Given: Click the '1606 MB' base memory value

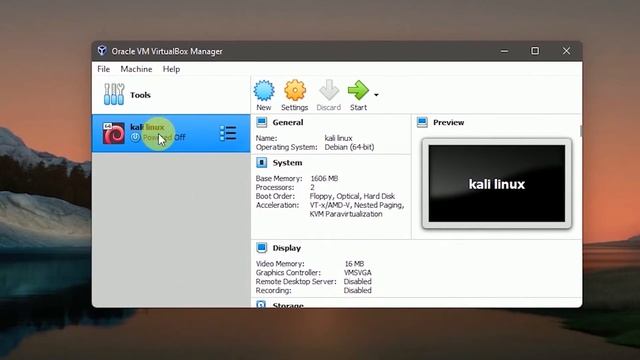Looking at the screenshot, I should tap(324, 178).
